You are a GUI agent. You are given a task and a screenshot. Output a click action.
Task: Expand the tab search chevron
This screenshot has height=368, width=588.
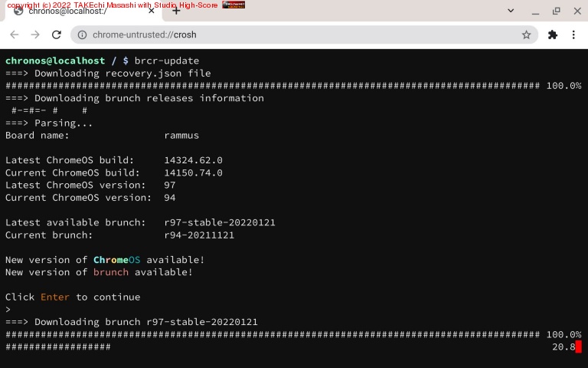tap(511, 11)
